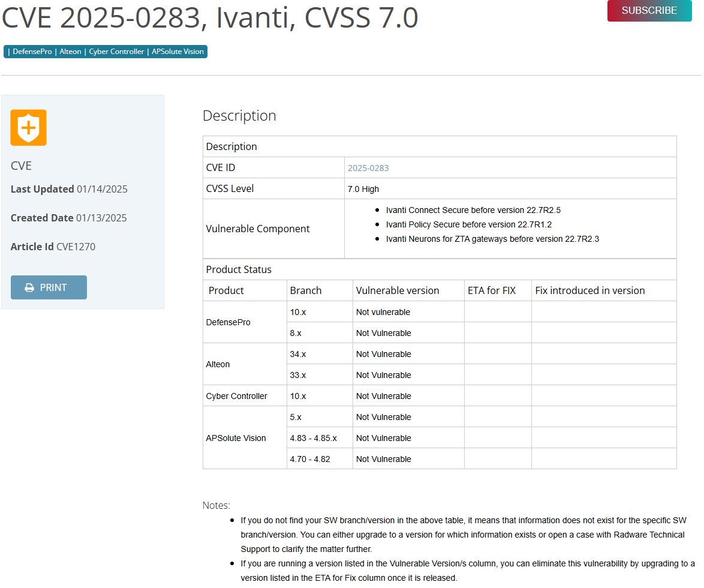Click the CVSS Level row label
The height and width of the screenshot is (588, 704).
pyautogui.click(x=230, y=188)
